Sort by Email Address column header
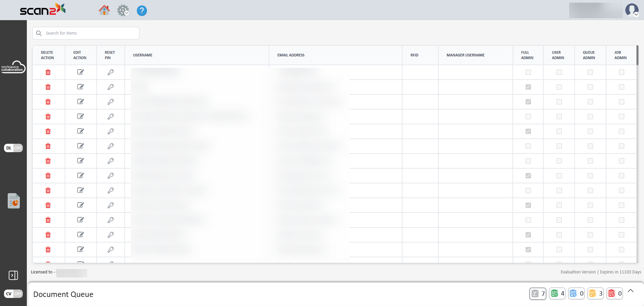The width and height of the screenshot is (644, 306). [x=291, y=55]
